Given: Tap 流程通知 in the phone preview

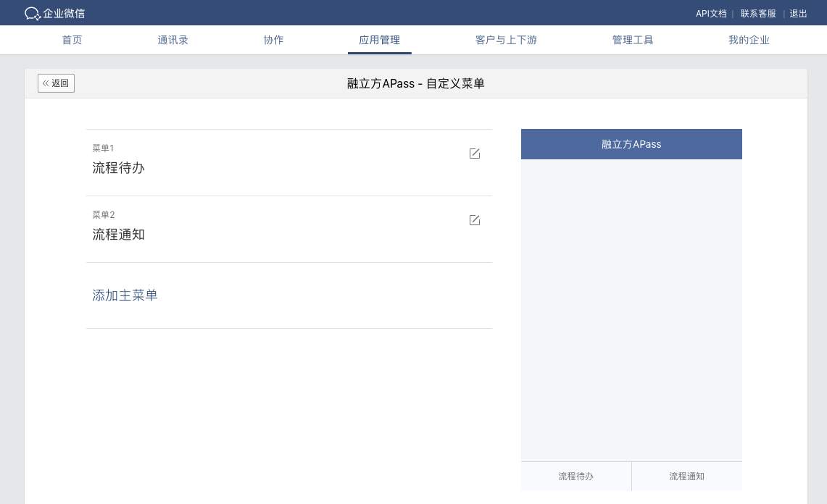Looking at the screenshot, I should (686, 476).
